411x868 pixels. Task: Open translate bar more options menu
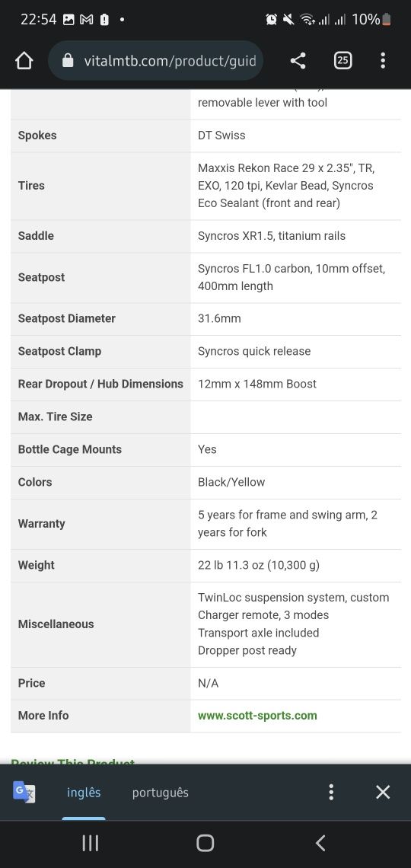pyautogui.click(x=331, y=792)
